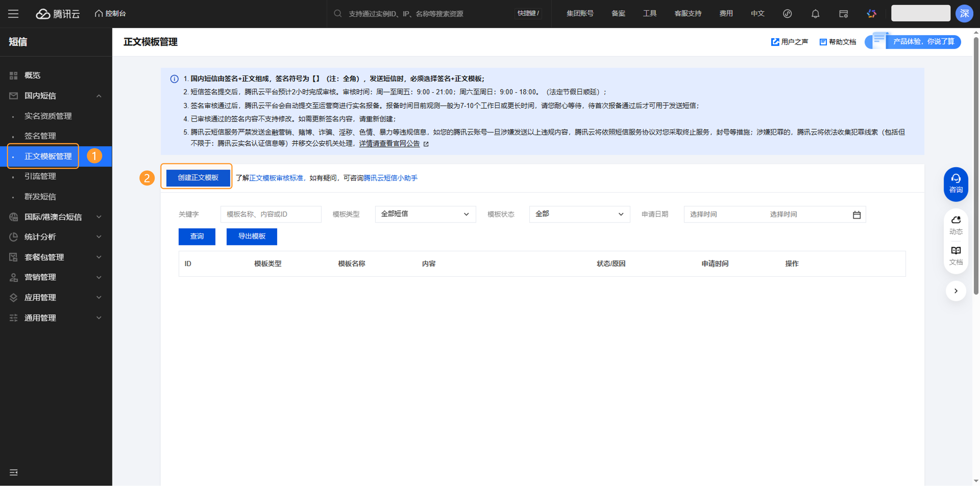Open the template status dropdown
980x492 pixels.
pos(579,214)
